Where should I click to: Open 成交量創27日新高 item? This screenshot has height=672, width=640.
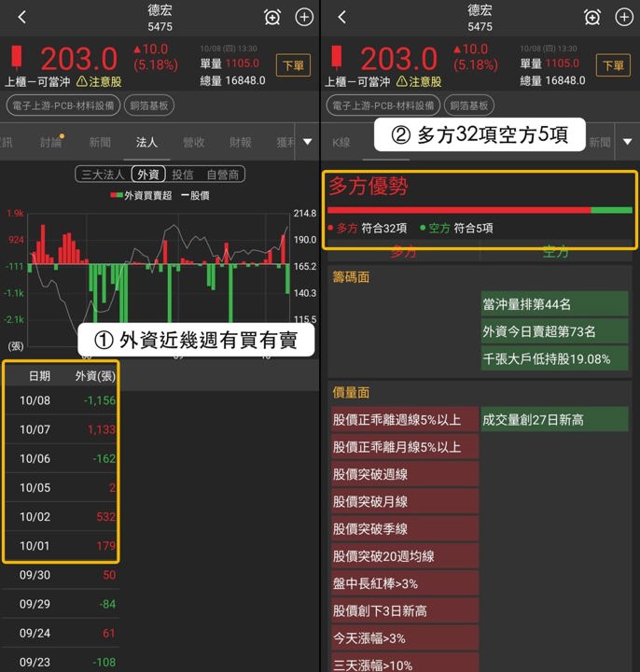pyautogui.click(x=555, y=420)
